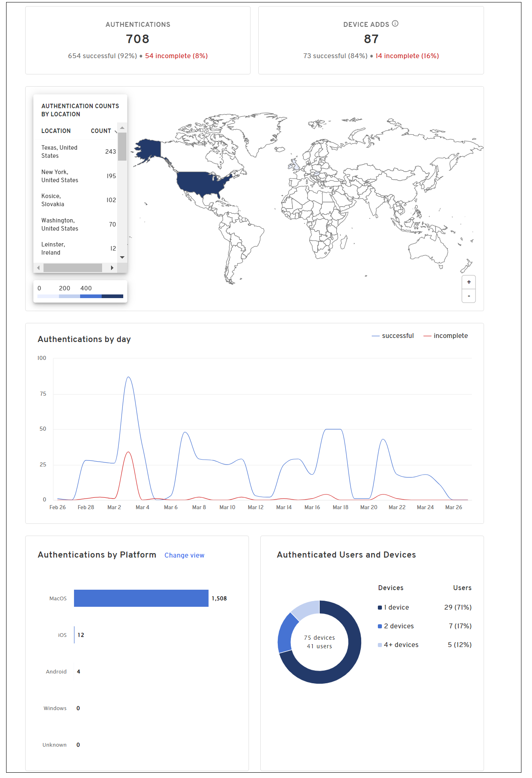Click location table scroll left arrow
The height and width of the screenshot is (778, 532).
point(38,268)
